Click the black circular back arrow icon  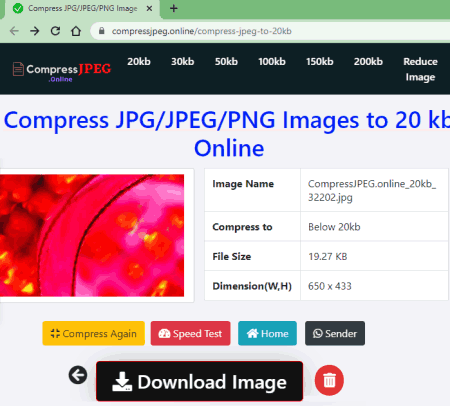click(x=78, y=375)
